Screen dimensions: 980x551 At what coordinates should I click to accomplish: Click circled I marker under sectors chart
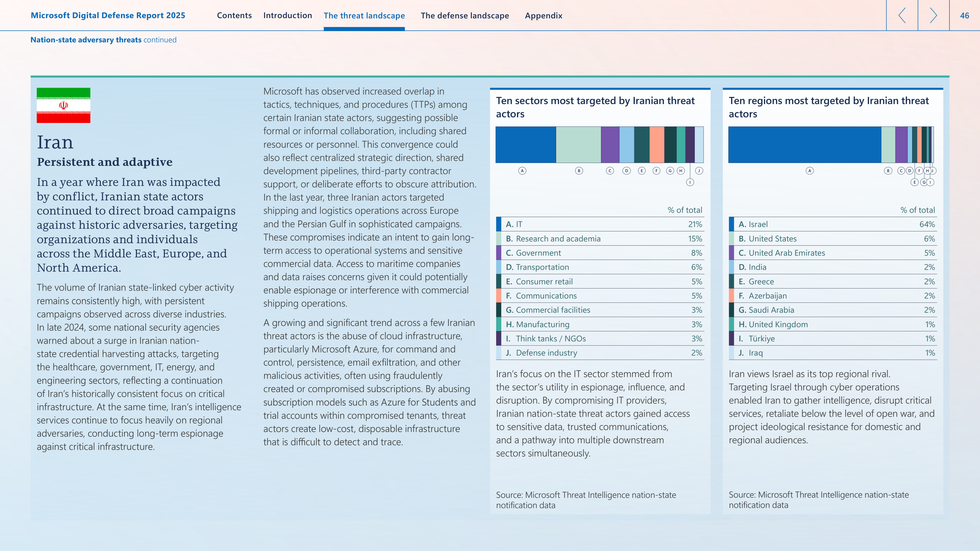690,182
